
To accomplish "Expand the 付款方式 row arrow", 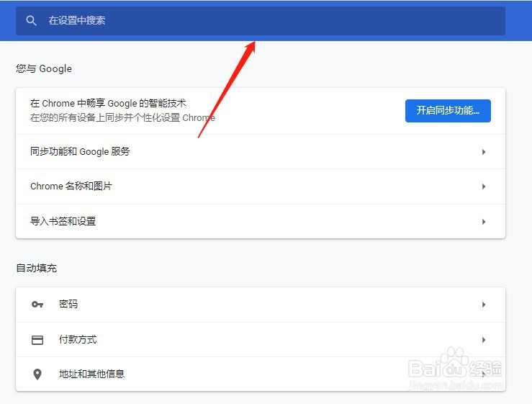I will point(484,340).
